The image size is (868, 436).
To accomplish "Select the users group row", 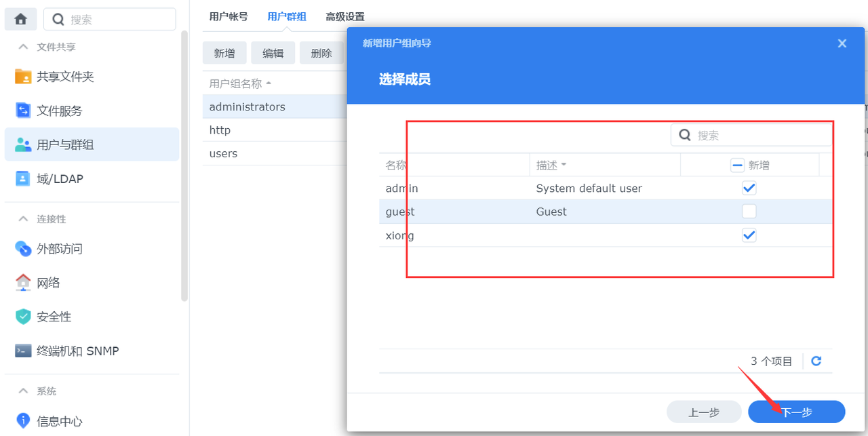I will [275, 153].
